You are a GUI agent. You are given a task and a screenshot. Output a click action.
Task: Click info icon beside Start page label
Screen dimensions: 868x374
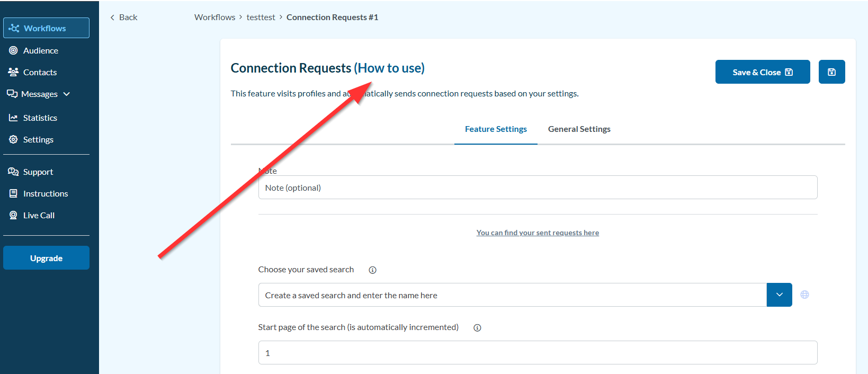click(x=477, y=328)
